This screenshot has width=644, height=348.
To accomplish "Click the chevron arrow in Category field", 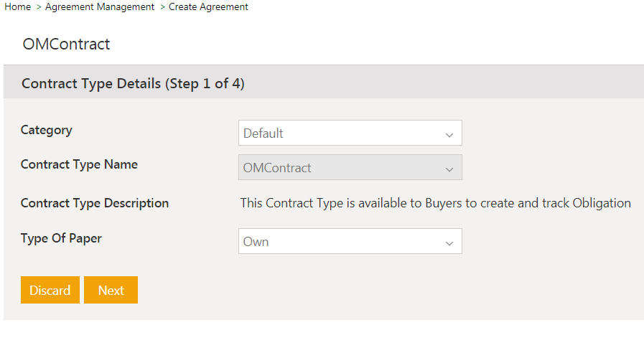I will coord(449,134).
